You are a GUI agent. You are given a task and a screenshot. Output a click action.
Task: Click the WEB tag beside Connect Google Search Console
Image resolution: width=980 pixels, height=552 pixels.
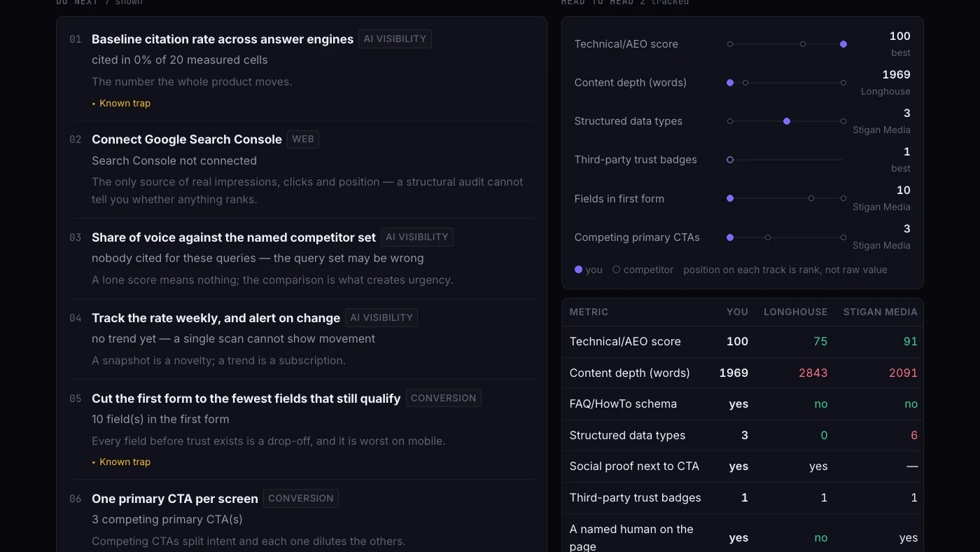point(303,139)
